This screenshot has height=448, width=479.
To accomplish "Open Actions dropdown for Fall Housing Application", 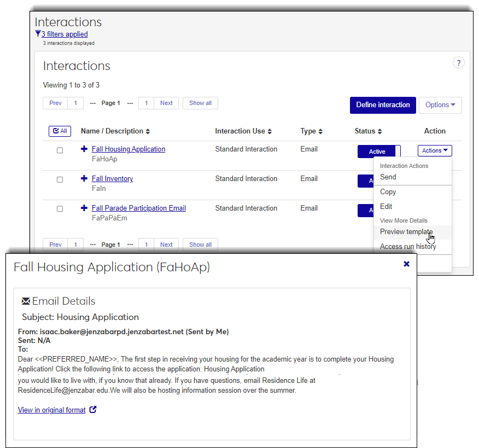I will [x=435, y=150].
